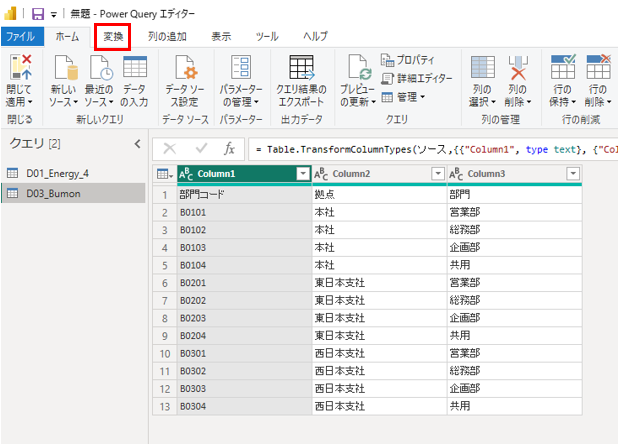Select cell B0104
Screen dimensions: 620x444
244,265
